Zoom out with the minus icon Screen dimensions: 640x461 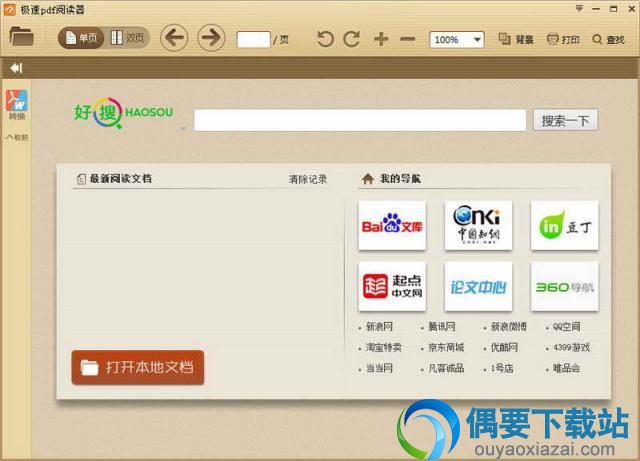407,39
